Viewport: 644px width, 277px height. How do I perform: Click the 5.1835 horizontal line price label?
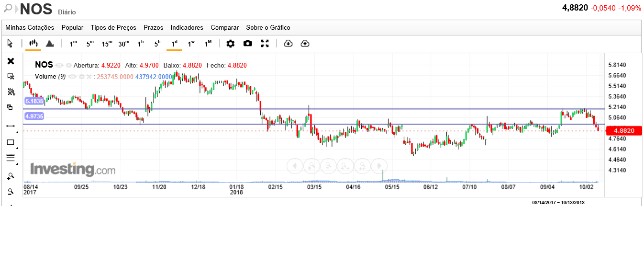tap(34, 101)
